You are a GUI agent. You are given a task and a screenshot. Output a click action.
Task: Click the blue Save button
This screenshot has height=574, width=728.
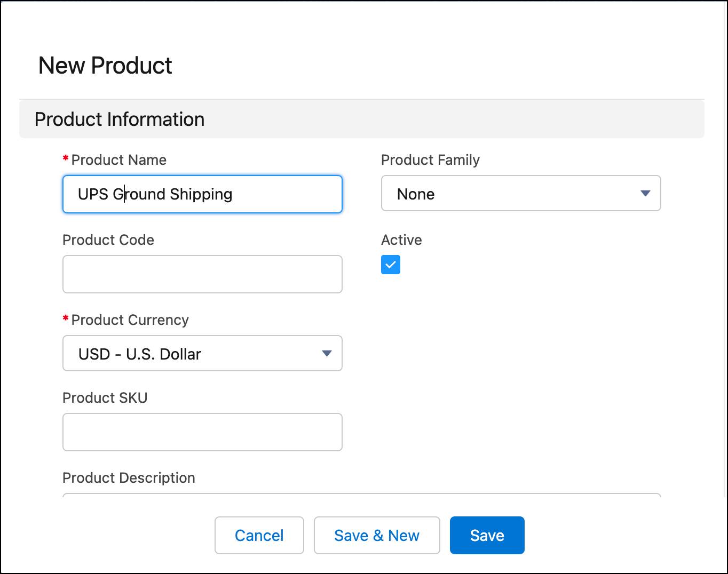487,535
